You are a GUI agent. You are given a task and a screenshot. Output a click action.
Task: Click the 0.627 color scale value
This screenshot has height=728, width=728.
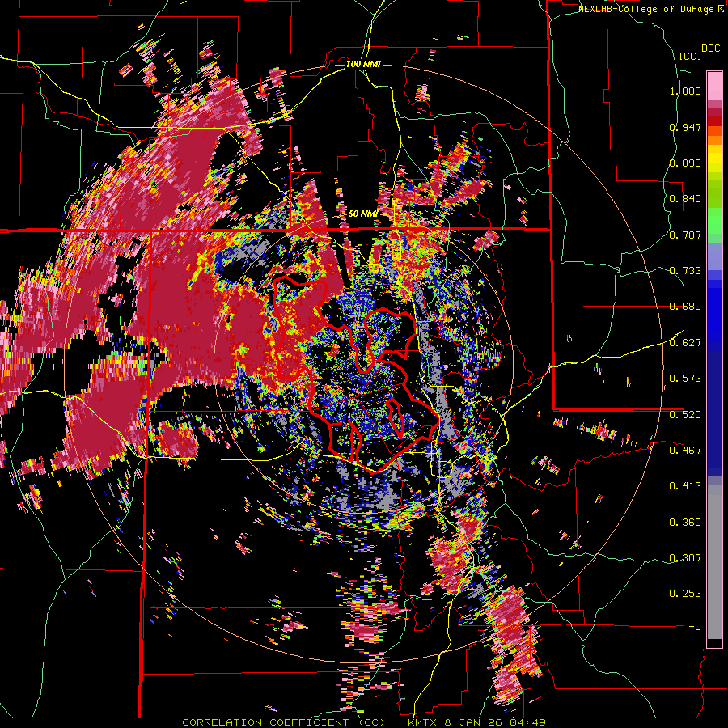685,343
